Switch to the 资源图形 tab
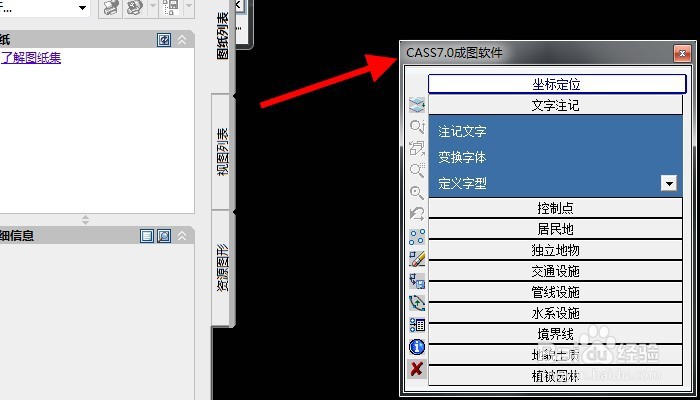 click(x=222, y=268)
